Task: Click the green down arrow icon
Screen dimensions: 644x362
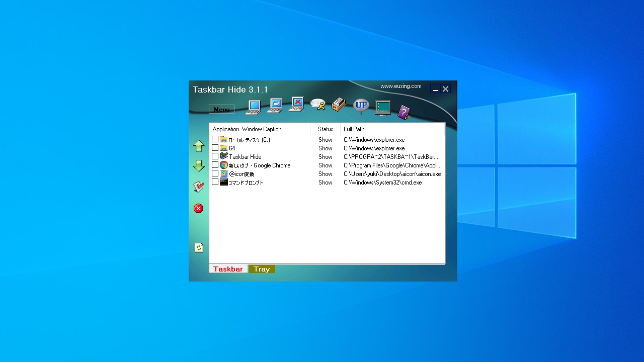Action: coord(199,166)
